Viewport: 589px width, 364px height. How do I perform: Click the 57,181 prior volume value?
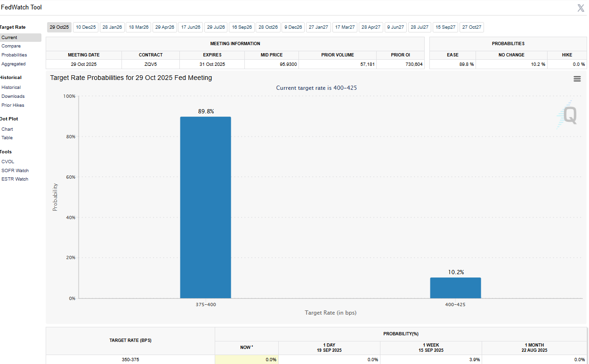pyautogui.click(x=367, y=64)
